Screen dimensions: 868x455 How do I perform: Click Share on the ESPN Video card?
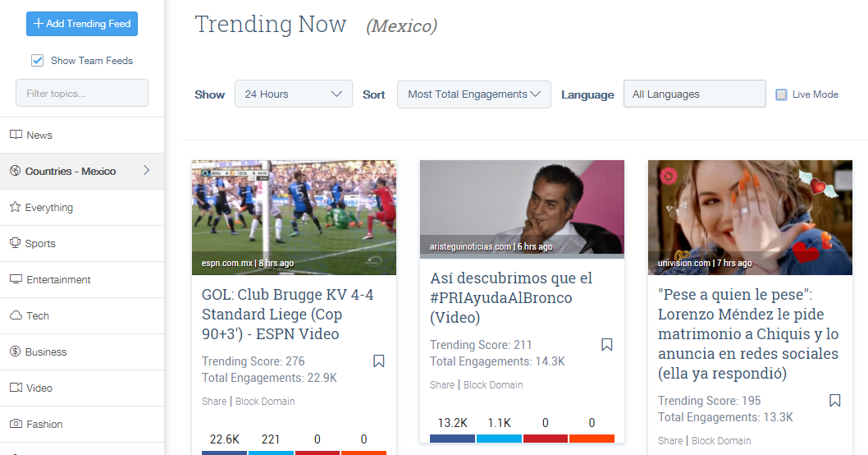[214, 402]
